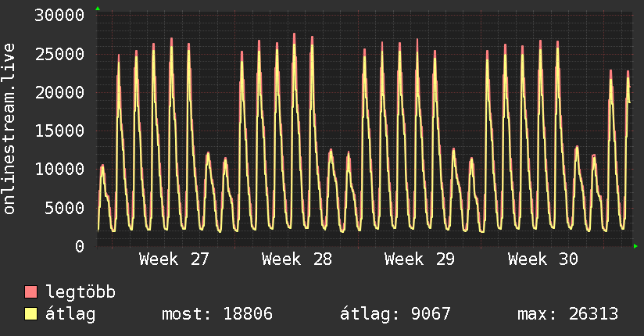644x336 pixels.
Task: Click the green arrow at x-axis end
Action: coord(635,246)
